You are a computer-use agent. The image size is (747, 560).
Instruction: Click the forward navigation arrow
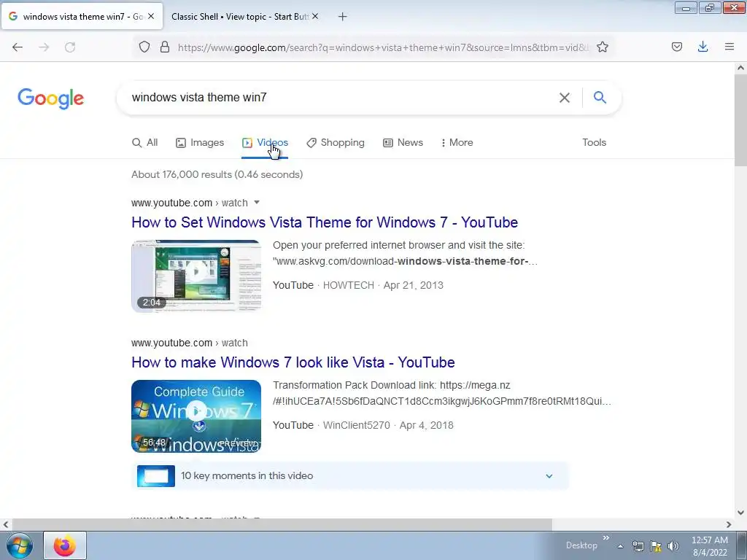[44, 47]
